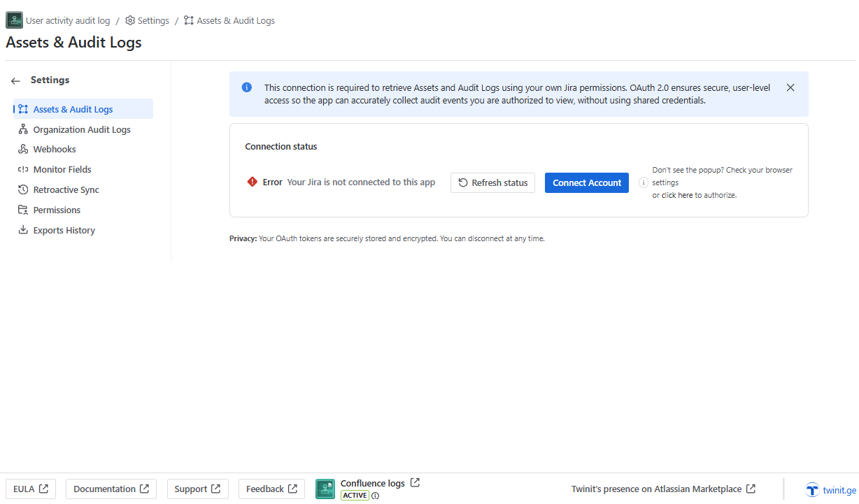The height and width of the screenshot is (504, 859).
Task: Click the Connection status heading
Action: [x=281, y=147]
